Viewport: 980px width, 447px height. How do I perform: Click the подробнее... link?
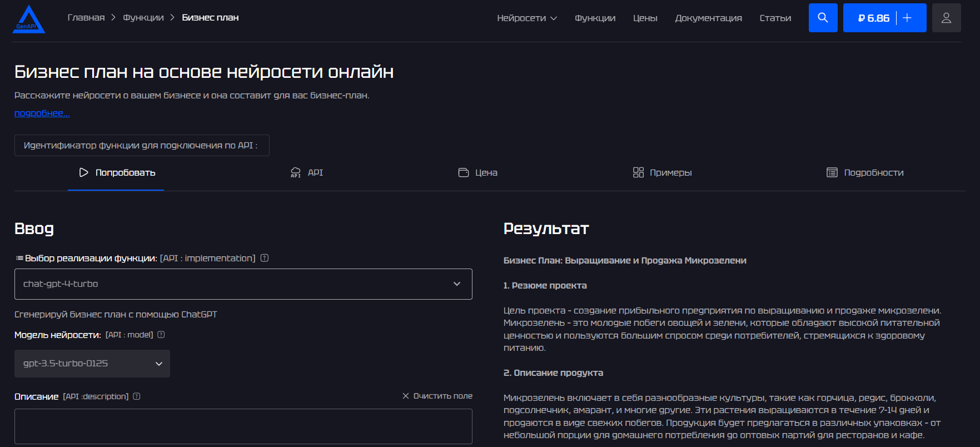tap(42, 113)
